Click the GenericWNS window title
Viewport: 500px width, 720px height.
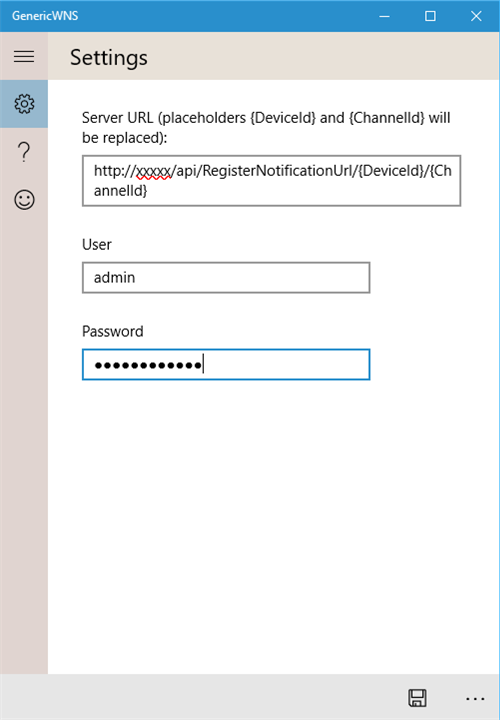tap(45, 16)
